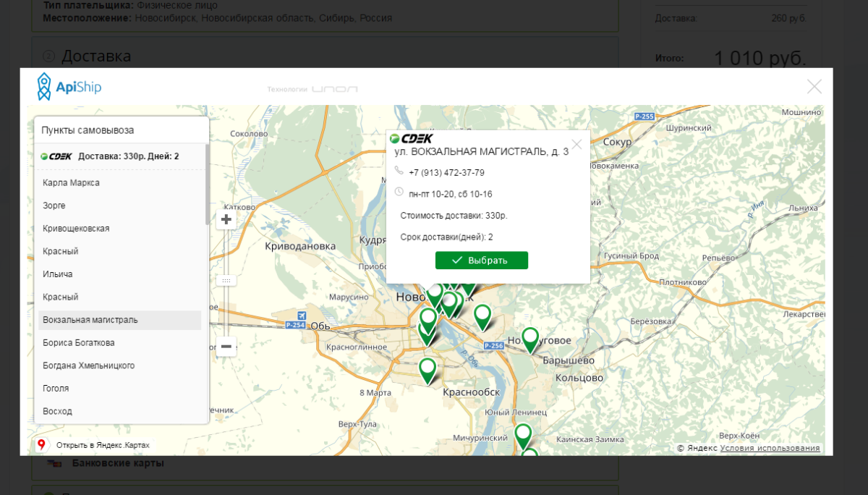
Task: Close the ApiShip map modal
Action: point(814,87)
